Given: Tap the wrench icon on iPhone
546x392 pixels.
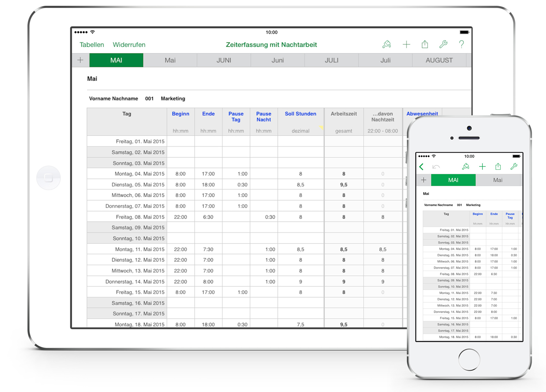Looking at the screenshot, I should click(514, 167).
